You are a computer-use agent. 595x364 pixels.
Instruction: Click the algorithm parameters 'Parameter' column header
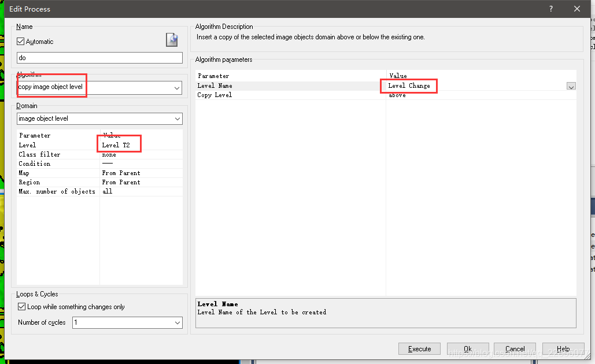(x=213, y=76)
